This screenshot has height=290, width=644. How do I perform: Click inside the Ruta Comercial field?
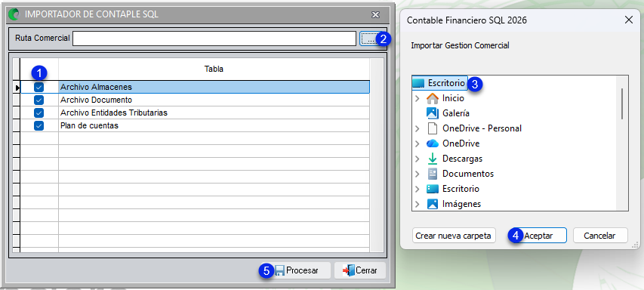pos(214,39)
